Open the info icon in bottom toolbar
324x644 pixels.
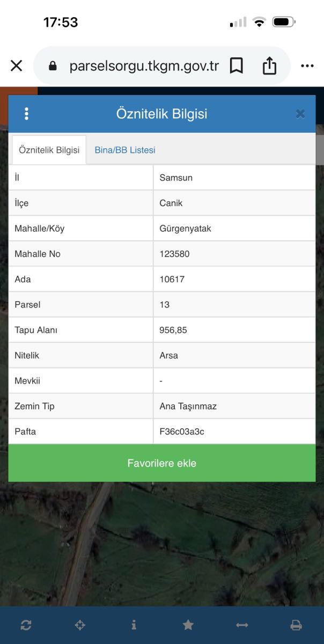134,625
